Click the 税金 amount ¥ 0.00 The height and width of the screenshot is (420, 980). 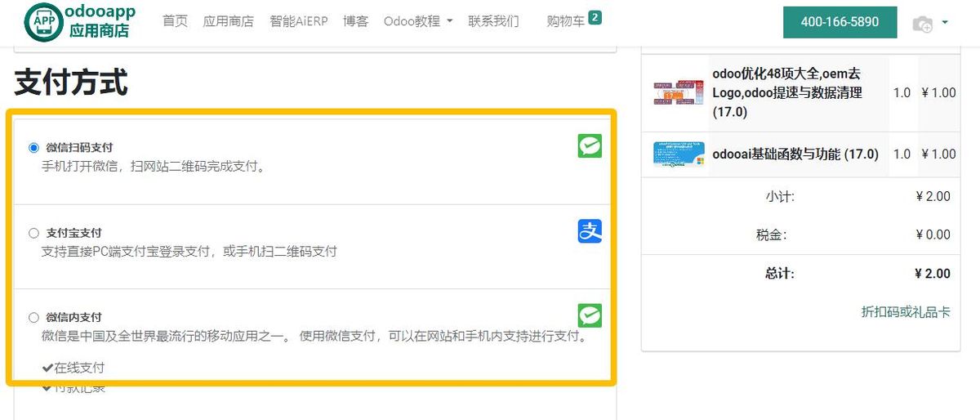point(933,235)
